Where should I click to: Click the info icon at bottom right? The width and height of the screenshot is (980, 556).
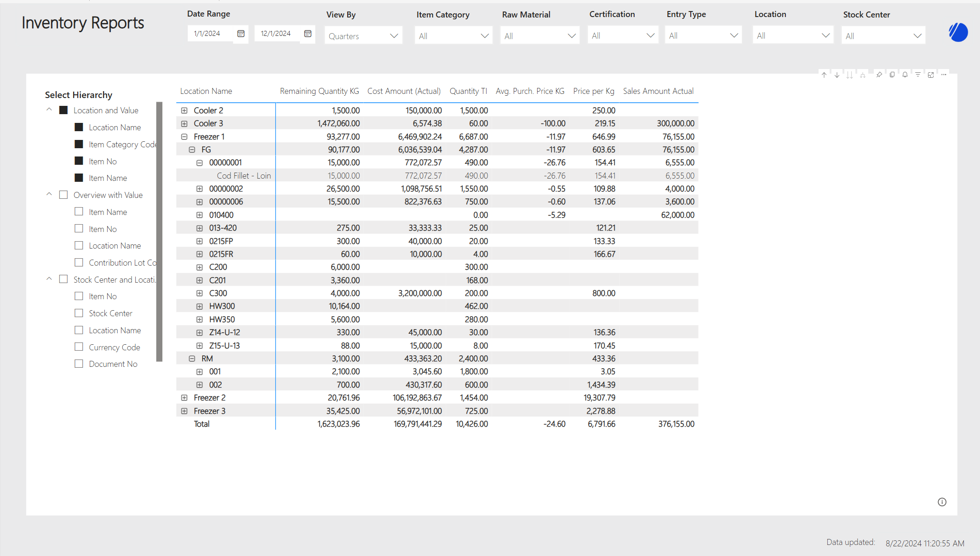(x=942, y=502)
